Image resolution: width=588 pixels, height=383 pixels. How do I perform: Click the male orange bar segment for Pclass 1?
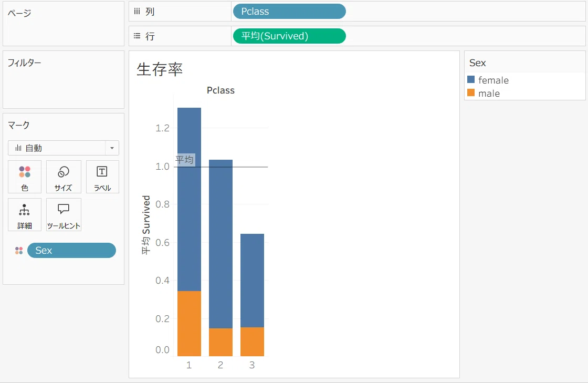[x=189, y=323]
